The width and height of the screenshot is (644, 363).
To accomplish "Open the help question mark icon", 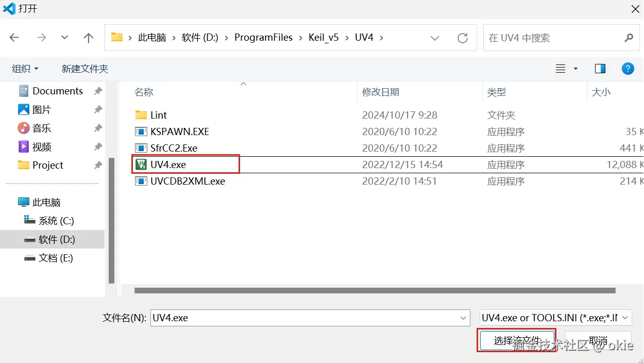I will click(628, 69).
